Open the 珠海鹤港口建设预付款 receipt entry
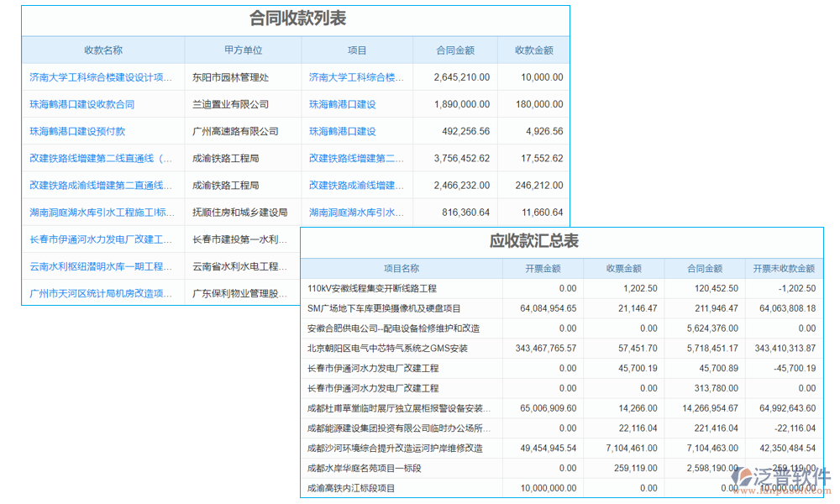Image resolution: width=840 pixels, height=504 pixels. pos(84,131)
